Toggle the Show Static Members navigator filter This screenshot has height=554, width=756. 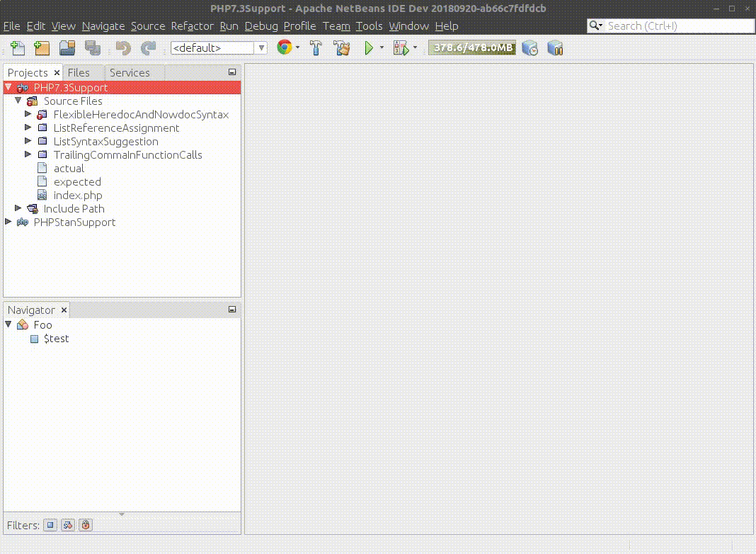pos(68,525)
